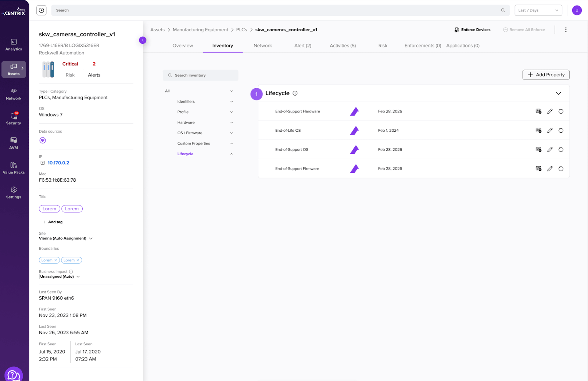Image resolution: width=588 pixels, height=381 pixels.
Task: Click the Enforce Devices button
Action: (x=472, y=30)
